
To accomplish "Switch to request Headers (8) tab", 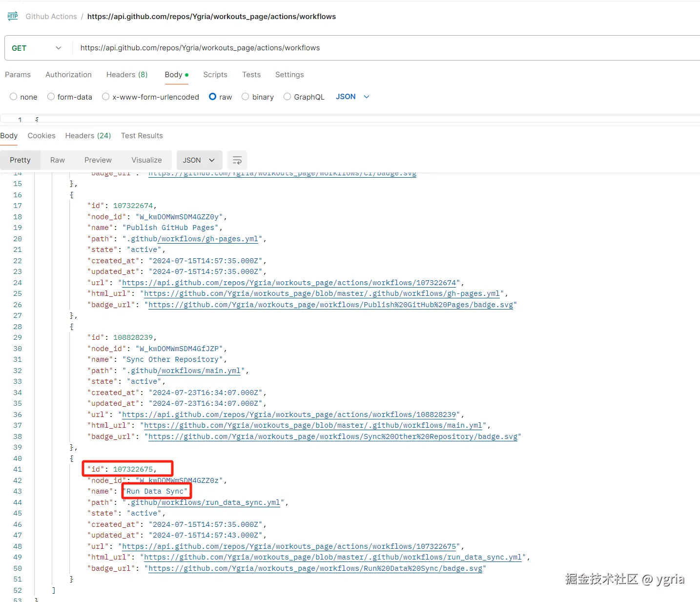I will coord(127,75).
